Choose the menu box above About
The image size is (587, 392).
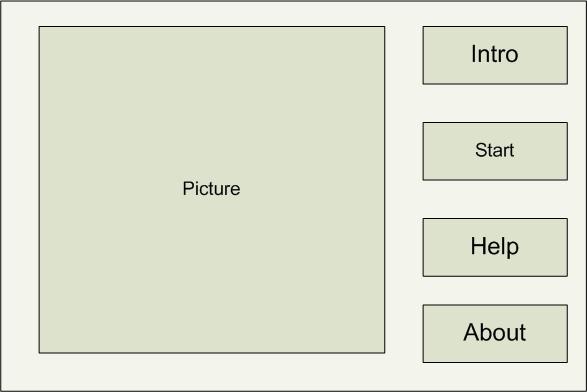pos(495,247)
